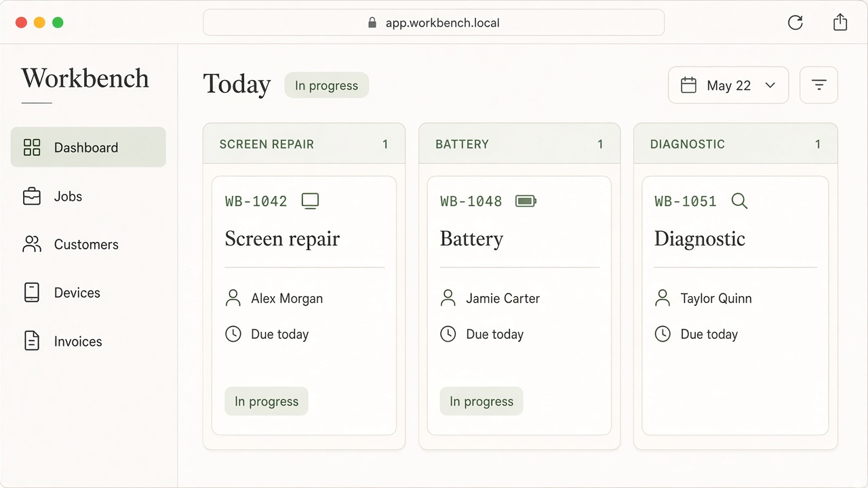Screen dimensions: 868x488
Task: Click the magnifier icon on WB-1051
Action: click(740, 201)
